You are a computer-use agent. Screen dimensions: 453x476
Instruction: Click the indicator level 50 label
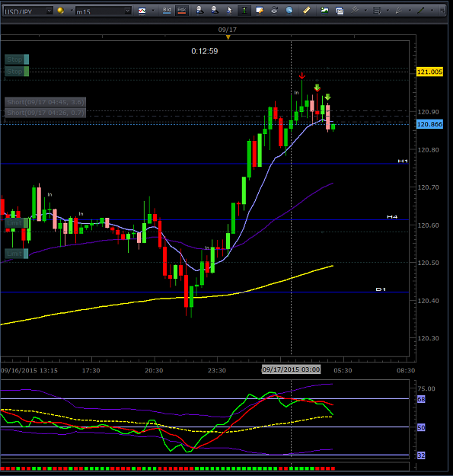[421, 428]
